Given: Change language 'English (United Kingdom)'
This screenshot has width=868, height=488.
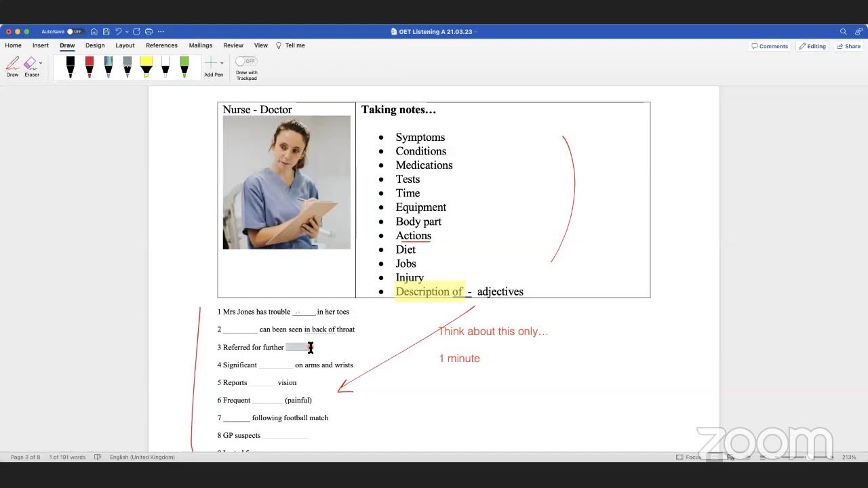Looking at the screenshot, I should [x=142, y=457].
